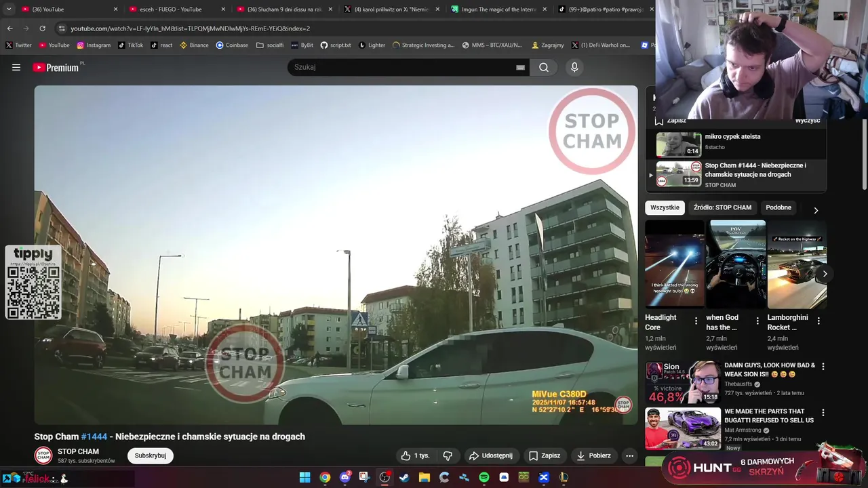Viewport: 868px width, 488px height.
Task: Open Spotify from the taskbar
Action: point(484,477)
